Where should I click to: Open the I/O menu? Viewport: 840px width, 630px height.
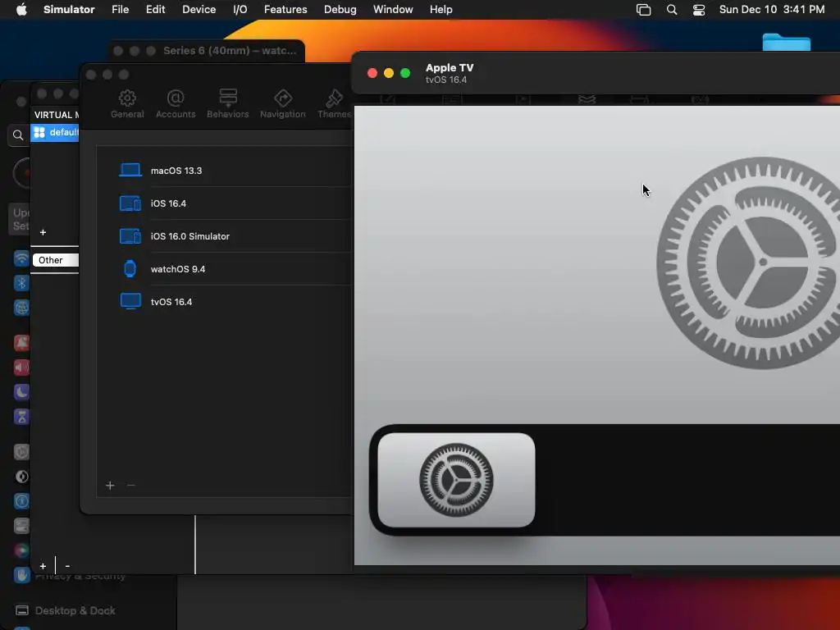coord(240,10)
